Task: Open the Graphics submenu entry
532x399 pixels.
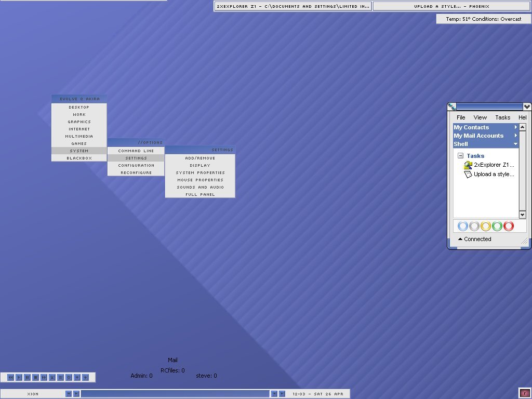Action: click(79, 122)
